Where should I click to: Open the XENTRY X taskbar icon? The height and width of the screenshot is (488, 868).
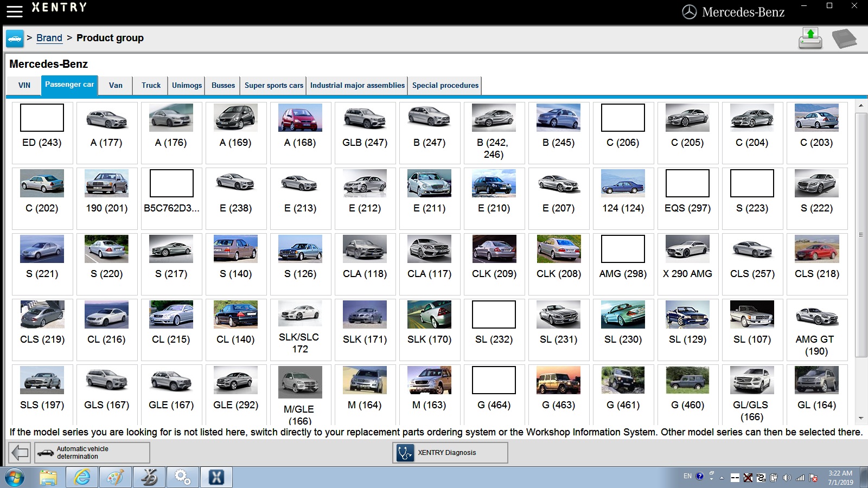tap(216, 478)
